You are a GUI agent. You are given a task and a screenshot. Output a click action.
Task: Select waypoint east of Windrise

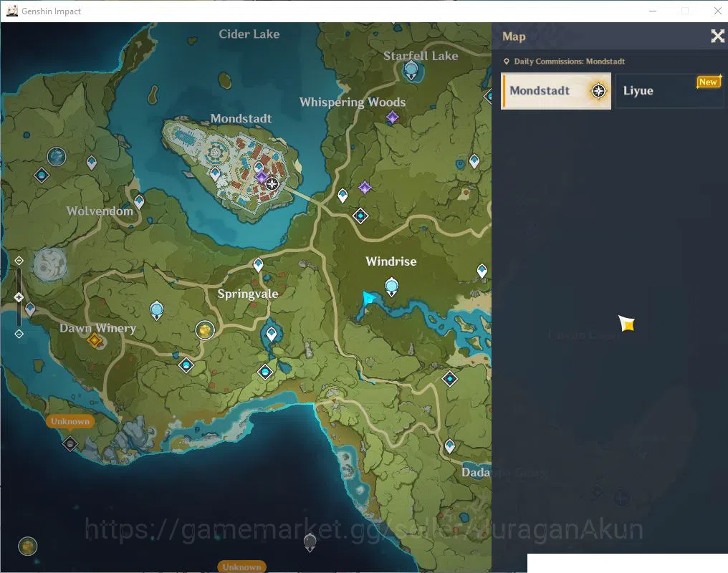(482, 271)
